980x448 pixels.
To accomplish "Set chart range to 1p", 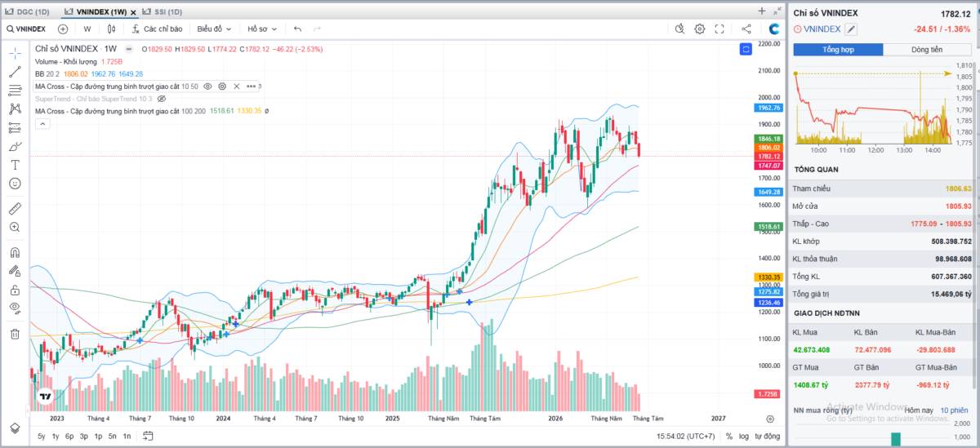I will 98,437.
